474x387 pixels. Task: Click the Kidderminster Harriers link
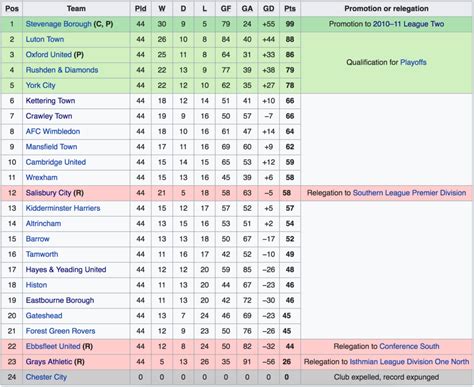63,208
